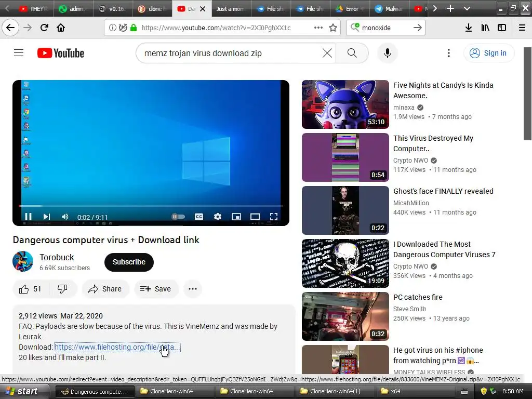
Task: Run YouTube search with magnifier button
Action: coord(352,53)
